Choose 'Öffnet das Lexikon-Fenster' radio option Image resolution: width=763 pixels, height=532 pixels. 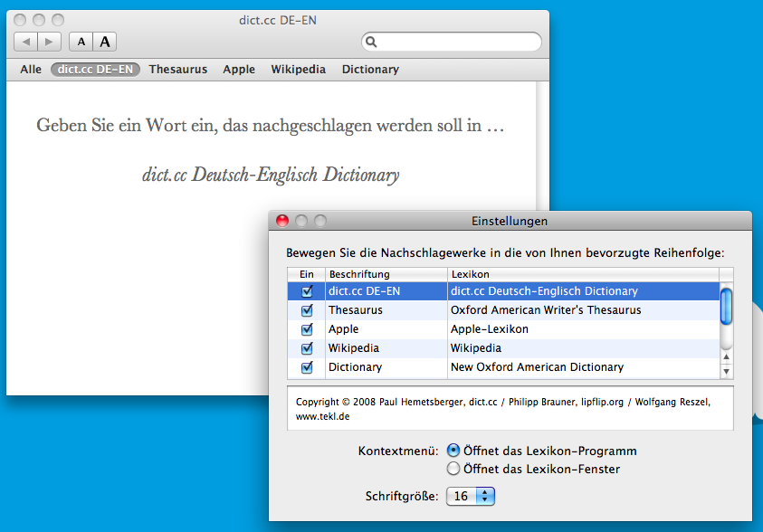coord(453,469)
